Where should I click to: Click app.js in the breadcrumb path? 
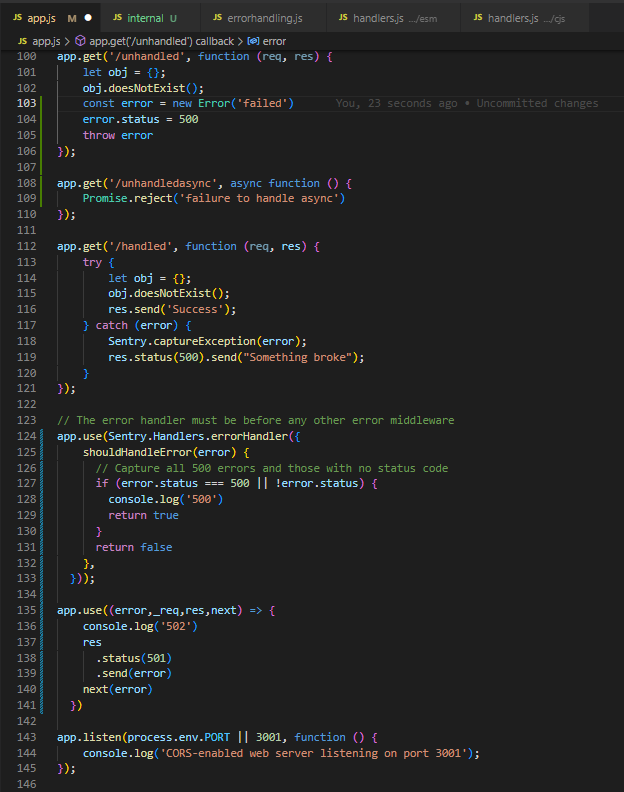click(x=46, y=41)
